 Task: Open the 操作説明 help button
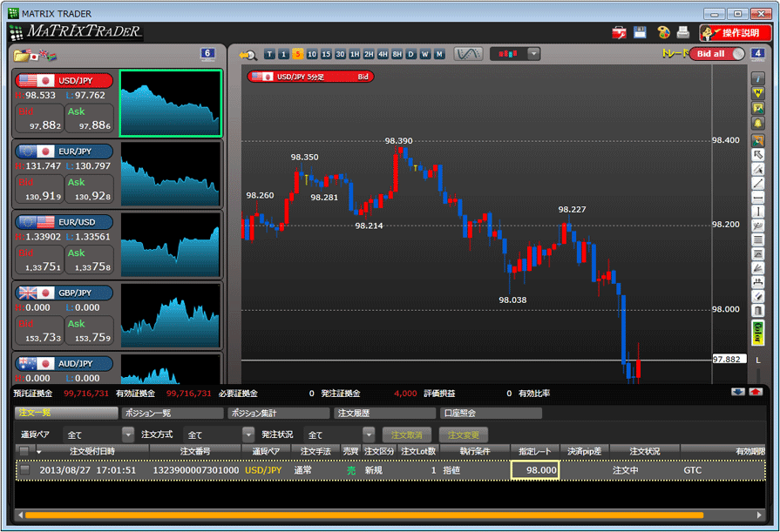tap(735, 33)
